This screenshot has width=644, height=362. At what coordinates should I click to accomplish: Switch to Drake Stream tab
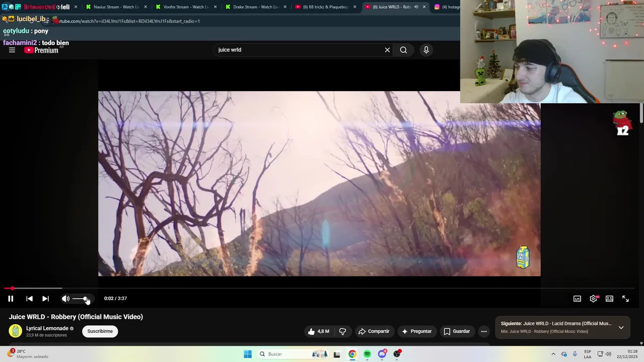pos(256,7)
